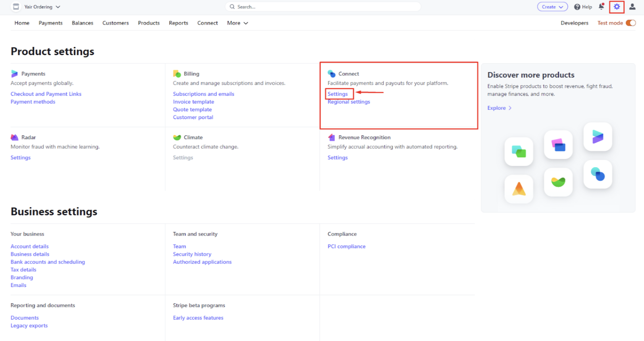Open the Reports tab
This screenshot has width=644, height=341.
(x=178, y=23)
